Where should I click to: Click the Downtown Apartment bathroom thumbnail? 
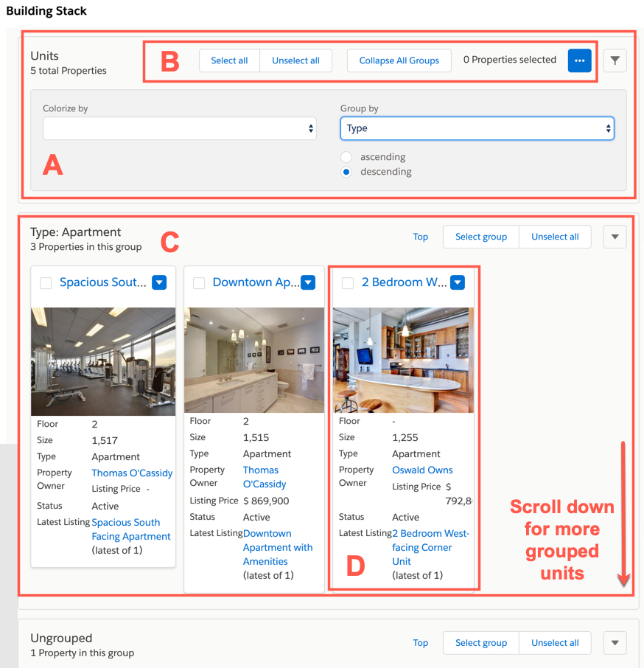tap(253, 361)
